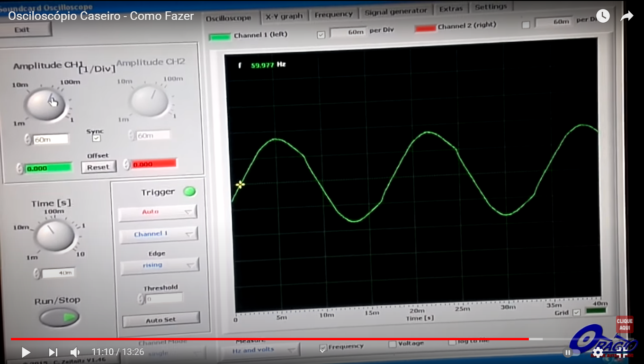
Task: Switch to the Oscilloscope tab
Action: (228, 18)
